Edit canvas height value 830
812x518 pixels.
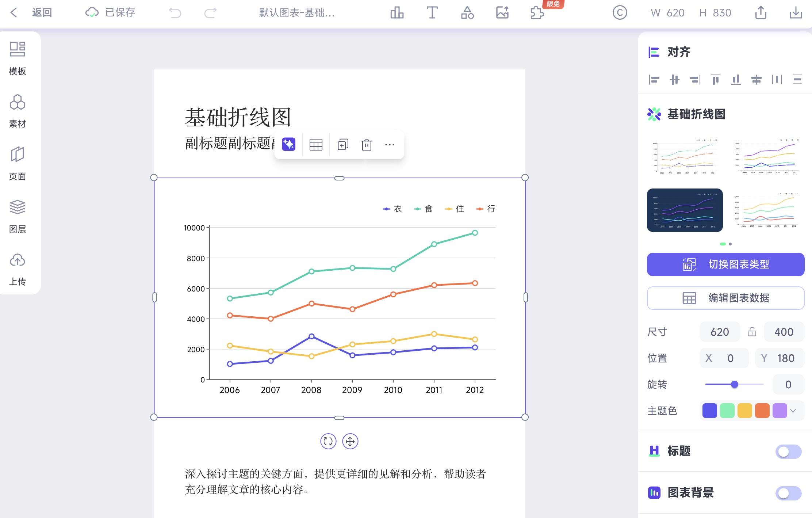[722, 13]
